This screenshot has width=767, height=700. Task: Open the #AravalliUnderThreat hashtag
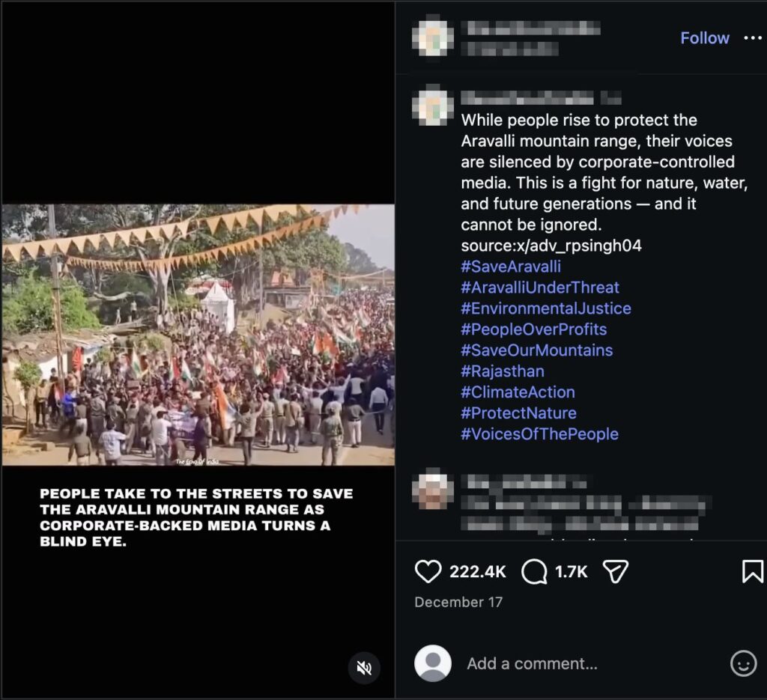(540, 287)
